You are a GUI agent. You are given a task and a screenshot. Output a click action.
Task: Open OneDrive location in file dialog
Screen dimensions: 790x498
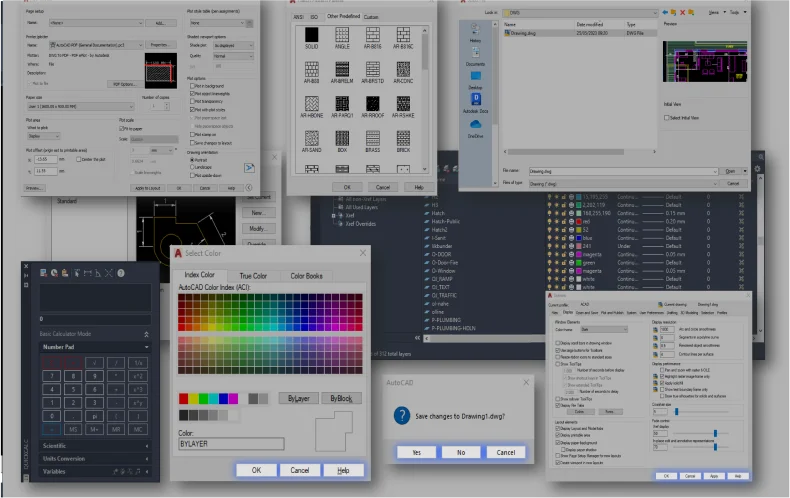[475, 129]
